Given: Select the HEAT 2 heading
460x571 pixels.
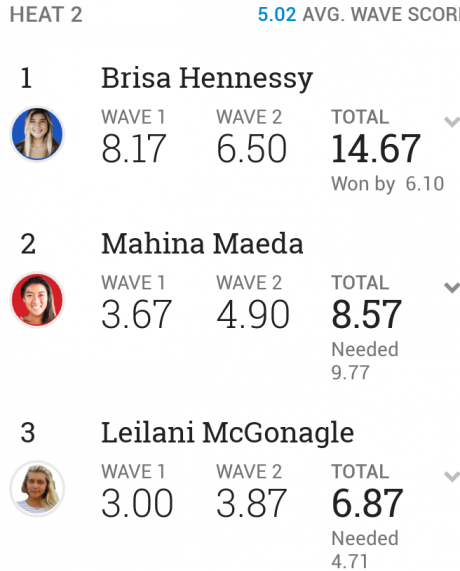Looking at the screenshot, I should point(46,15).
